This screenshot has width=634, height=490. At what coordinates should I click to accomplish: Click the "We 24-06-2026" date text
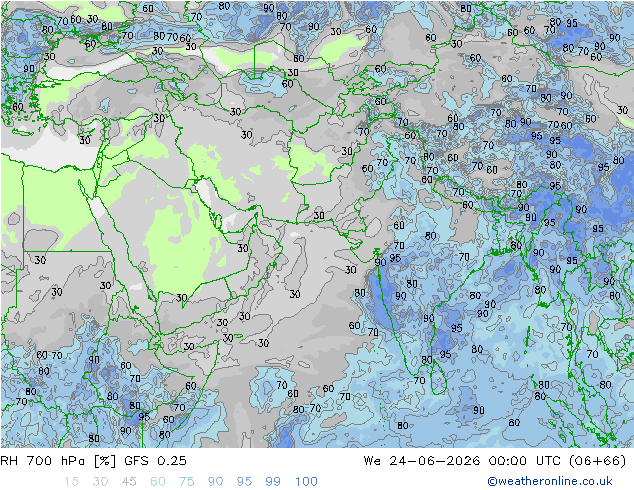point(422,461)
